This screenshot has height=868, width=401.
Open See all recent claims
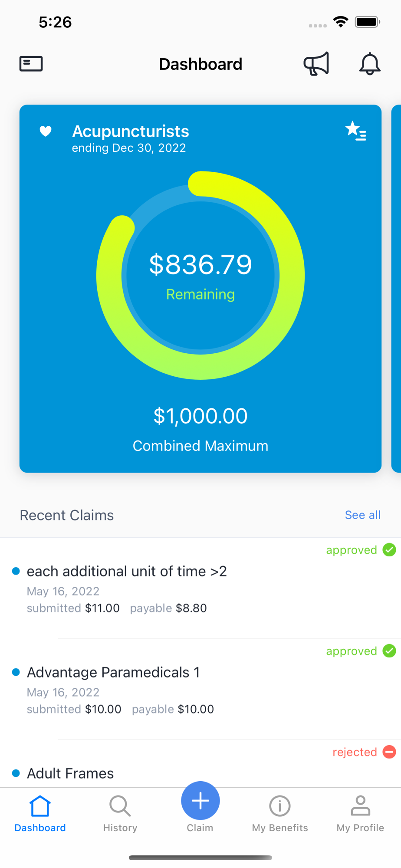coord(362,515)
